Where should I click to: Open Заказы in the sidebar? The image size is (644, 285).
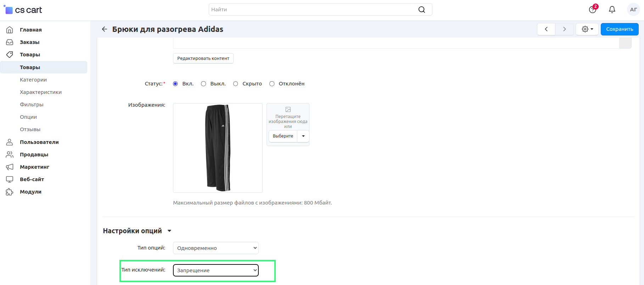[29, 42]
